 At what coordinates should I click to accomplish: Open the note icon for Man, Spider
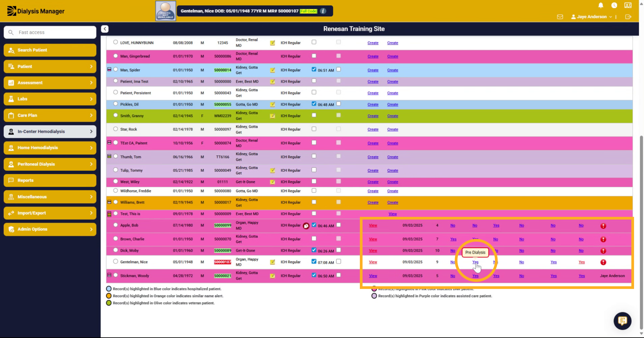[x=272, y=70]
